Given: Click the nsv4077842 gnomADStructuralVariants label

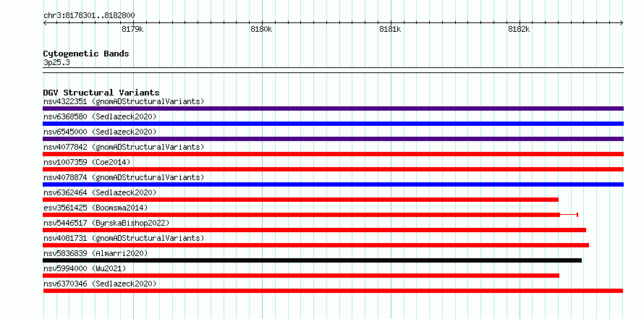Looking at the screenshot, I should click(x=124, y=147).
